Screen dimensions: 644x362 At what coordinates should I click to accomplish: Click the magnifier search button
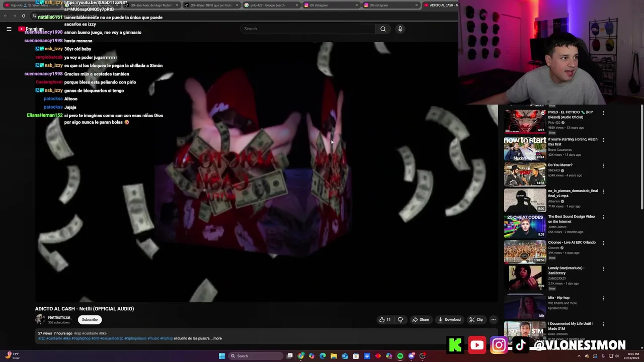tap(383, 29)
